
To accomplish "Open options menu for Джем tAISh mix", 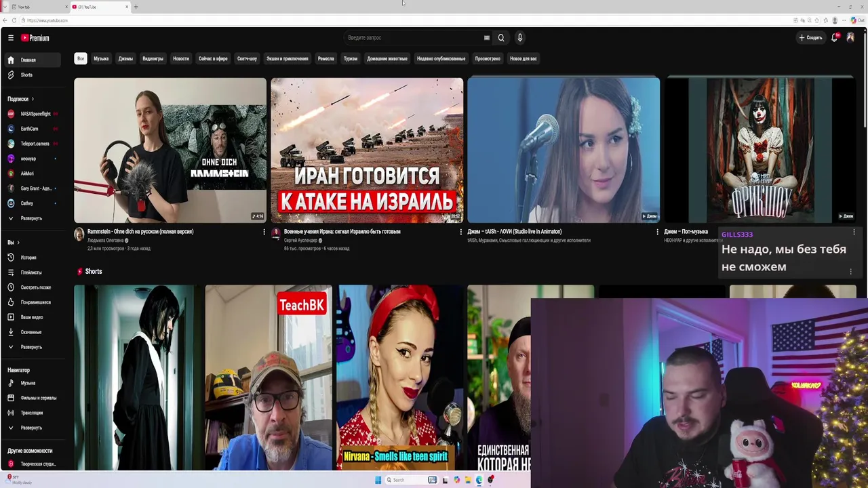I will 657,232.
